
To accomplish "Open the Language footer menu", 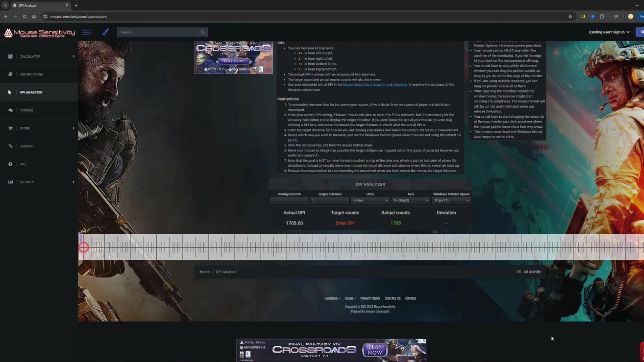I will tap(332, 298).
